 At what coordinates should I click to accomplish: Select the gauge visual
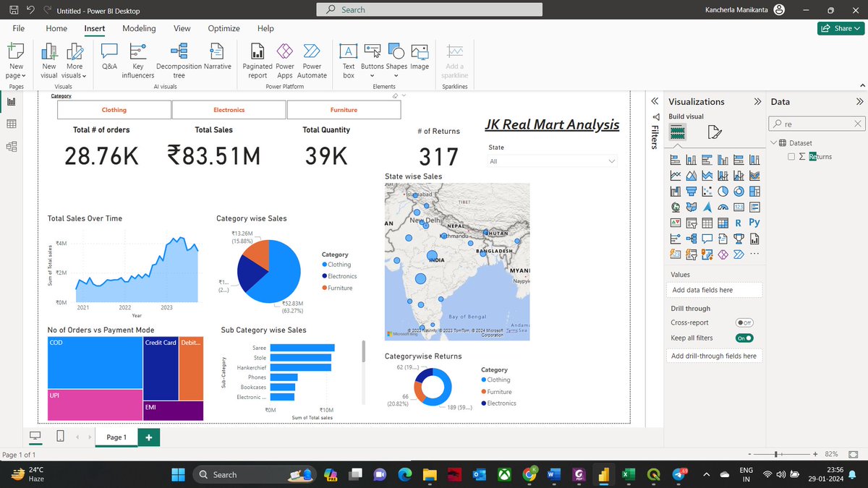click(723, 207)
